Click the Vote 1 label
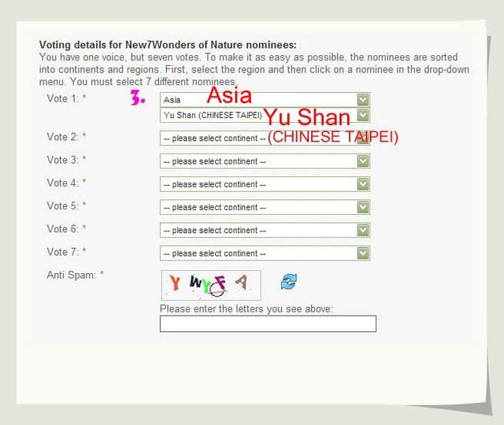Screen dimensions: 504x425 point(63,98)
